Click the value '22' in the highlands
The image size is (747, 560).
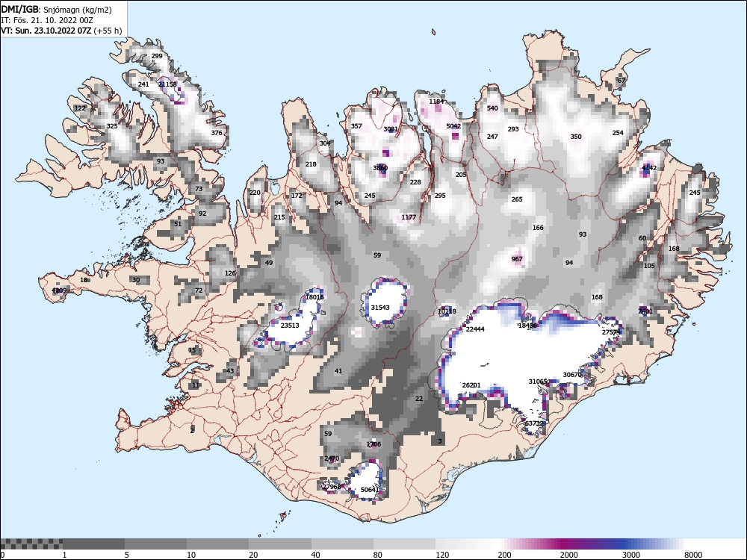(419, 399)
